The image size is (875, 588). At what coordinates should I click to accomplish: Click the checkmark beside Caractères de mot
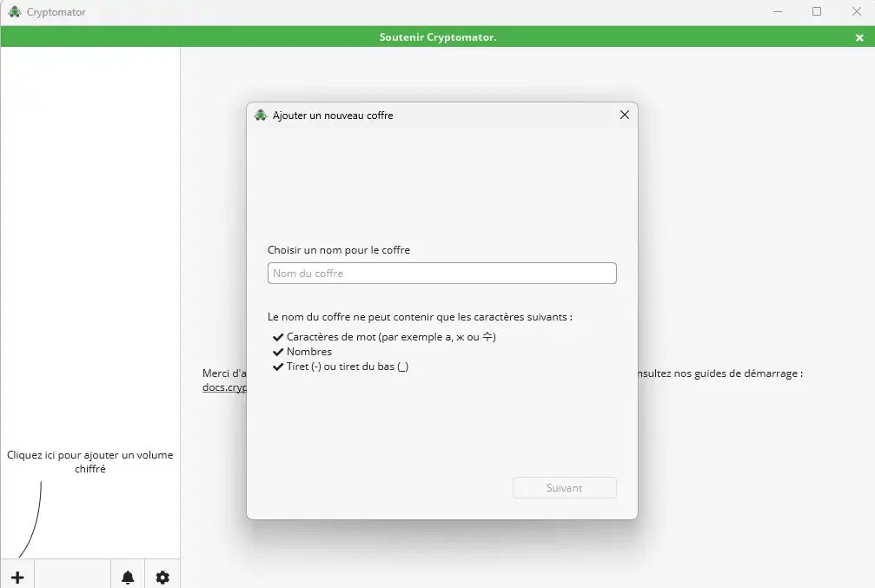tap(277, 336)
